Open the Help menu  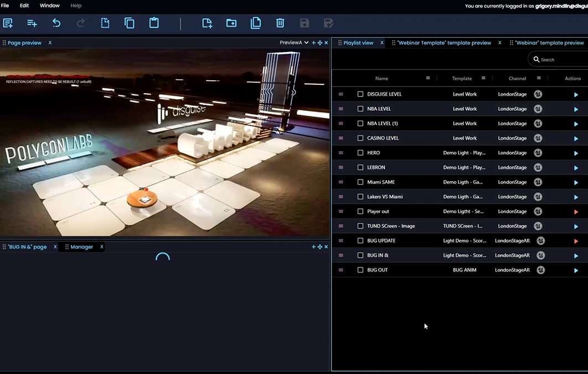coord(76,6)
